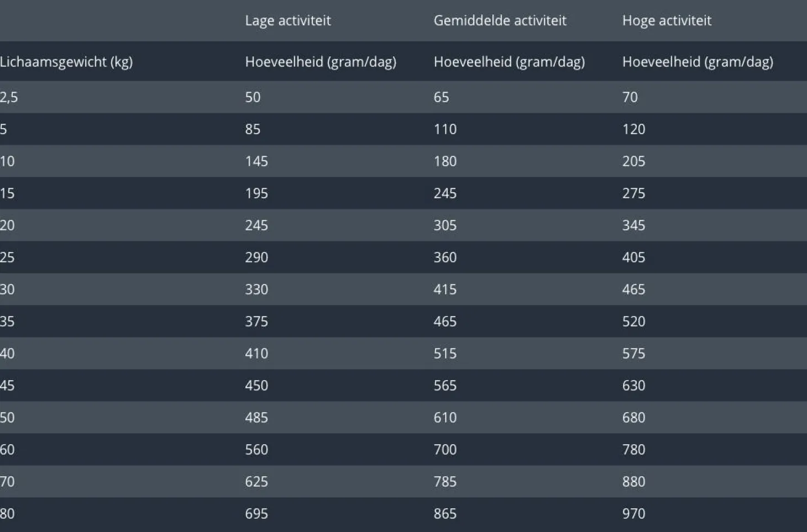The image size is (807, 532).
Task: Click the 515 value in Gemiddelde column
Action: click(x=445, y=354)
